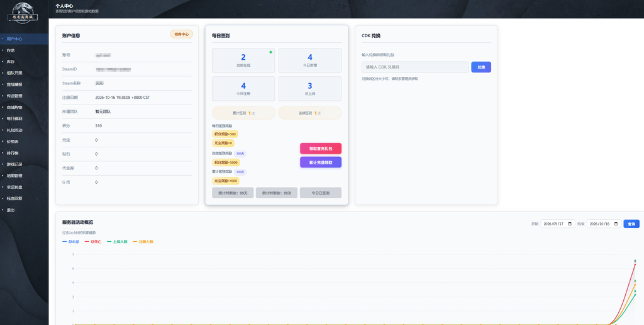Click the 总上线 stat card
This screenshot has height=325, width=644.
point(310,89)
